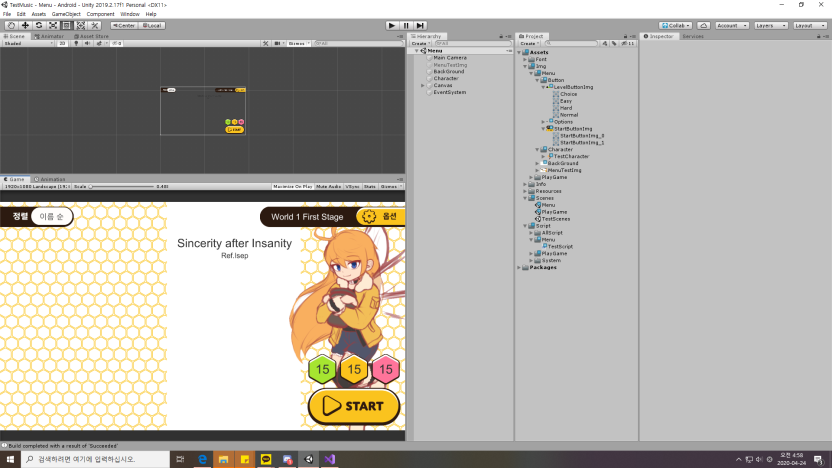Screen dimensions: 832x468
Task: Select the combined Transform tool
Action: tap(81, 25)
